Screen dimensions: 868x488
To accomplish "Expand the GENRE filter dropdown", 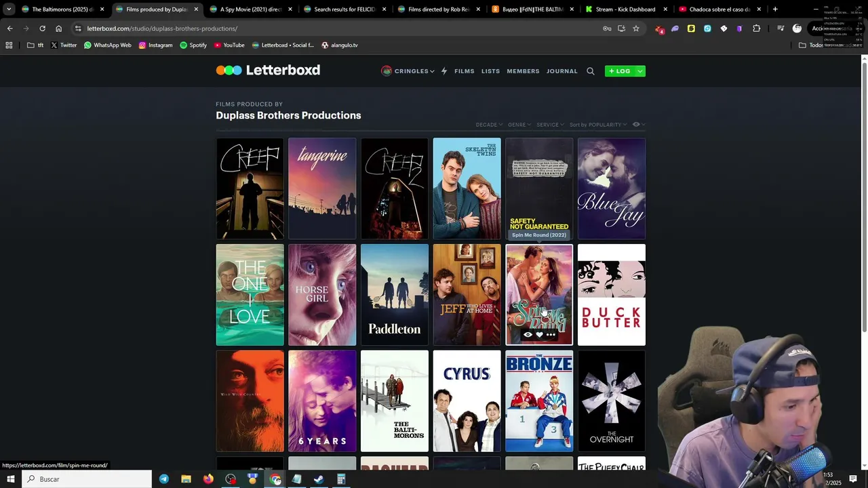I will (519, 125).
